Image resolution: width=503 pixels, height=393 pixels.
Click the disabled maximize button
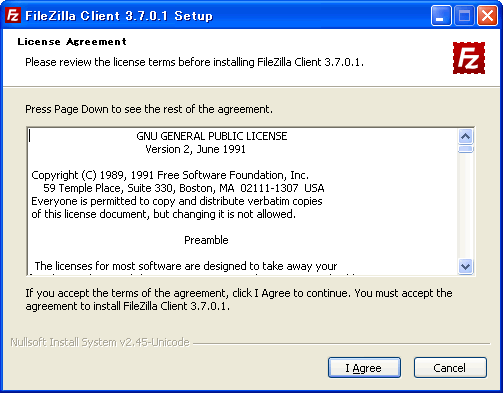464,15
